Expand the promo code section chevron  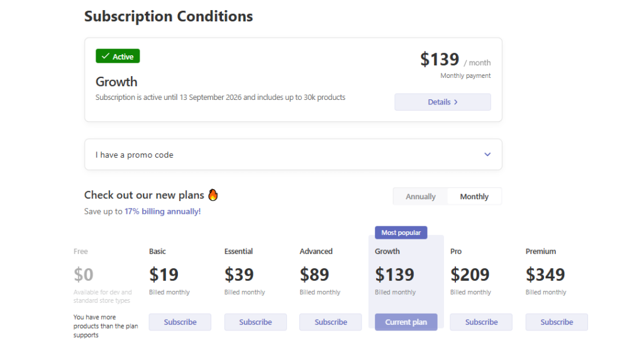coord(487,155)
